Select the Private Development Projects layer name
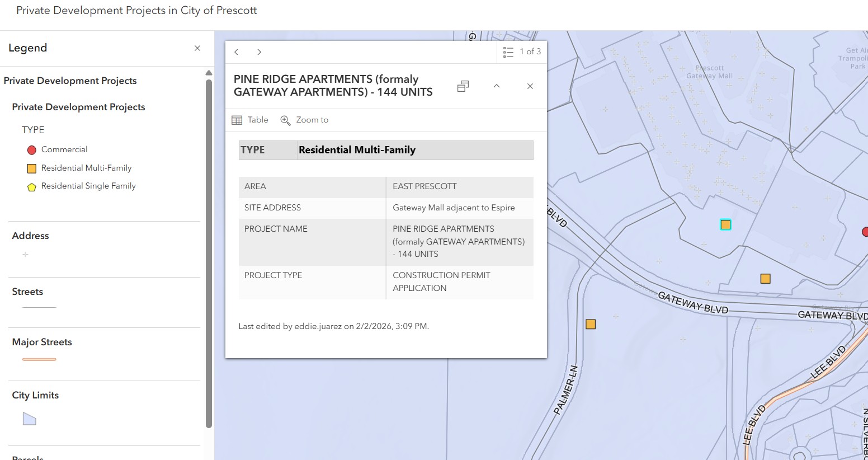 click(78, 107)
